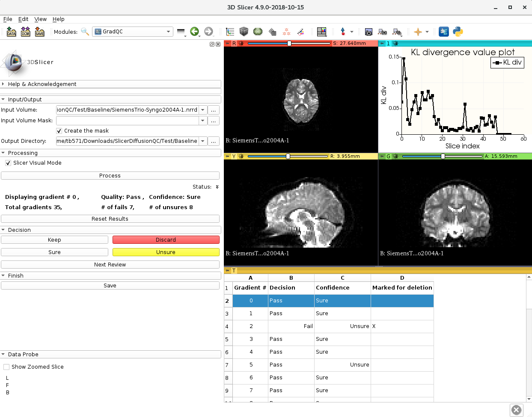The image size is (532, 417).
Task: Collapse the Input/Output section
Action: [111, 100]
